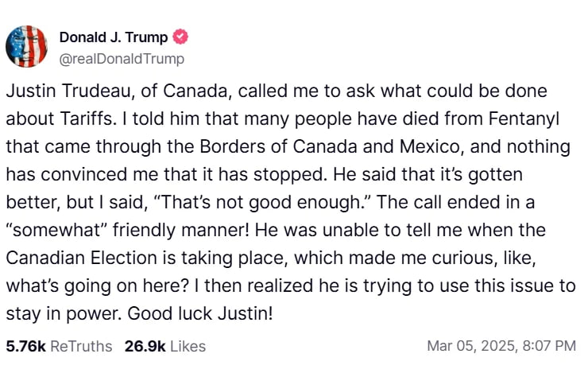
Task: Open the Donald J. Trump display name
Action: 114,37
